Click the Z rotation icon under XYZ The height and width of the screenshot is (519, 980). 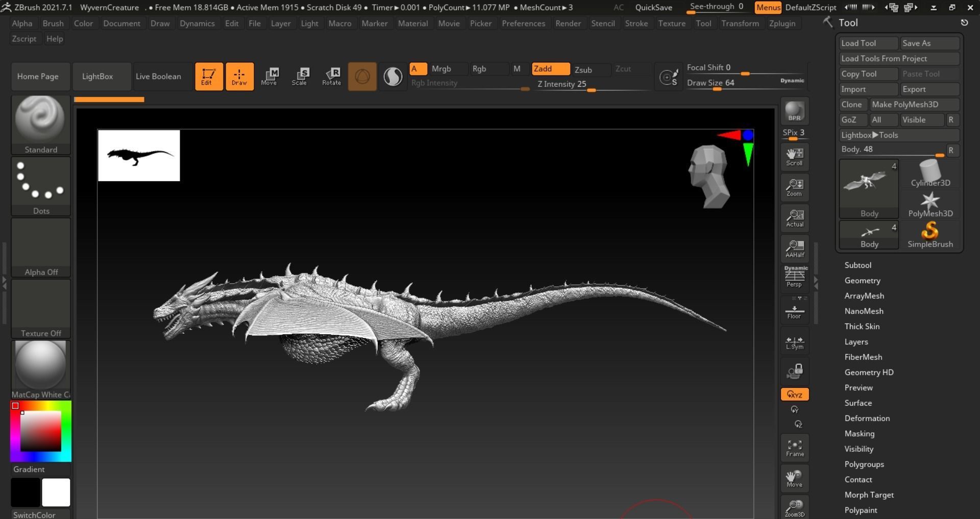(x=798, y=424)
